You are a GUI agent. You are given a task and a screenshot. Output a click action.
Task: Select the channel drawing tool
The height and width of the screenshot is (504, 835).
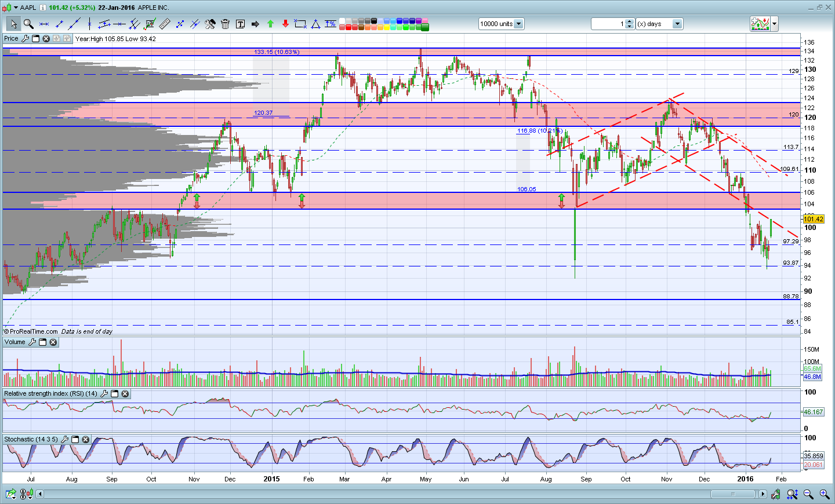click(x=104, y=24)
